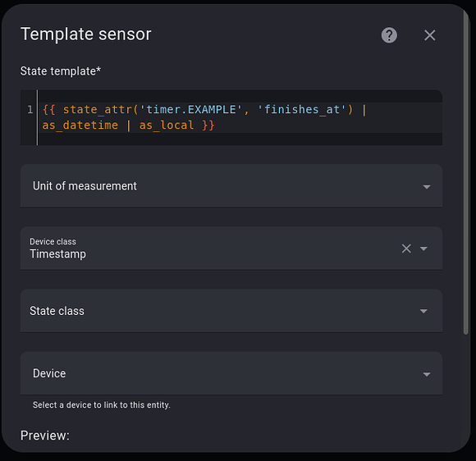Click the dialog's vertical scrollbar
The width and height of the screenshot is (476, 461).
click(x=466, y=171)
